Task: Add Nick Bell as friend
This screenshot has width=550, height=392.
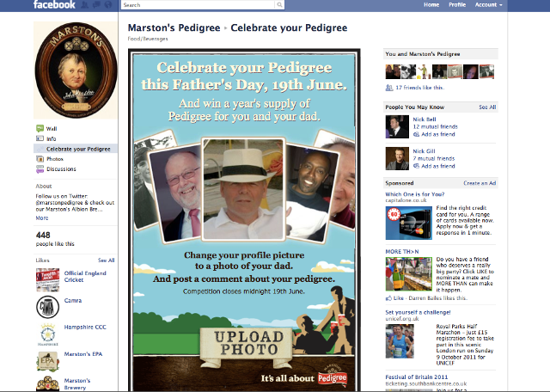Action: [x=437, y=134]
